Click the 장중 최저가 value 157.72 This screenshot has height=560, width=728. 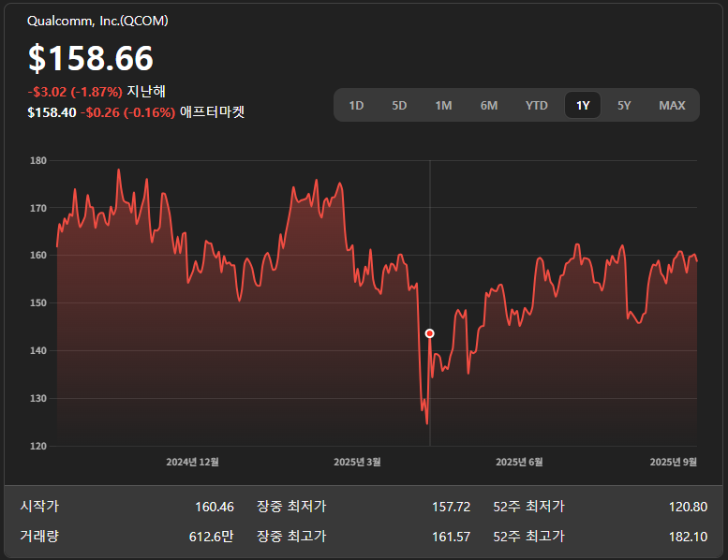pos(451,507)
